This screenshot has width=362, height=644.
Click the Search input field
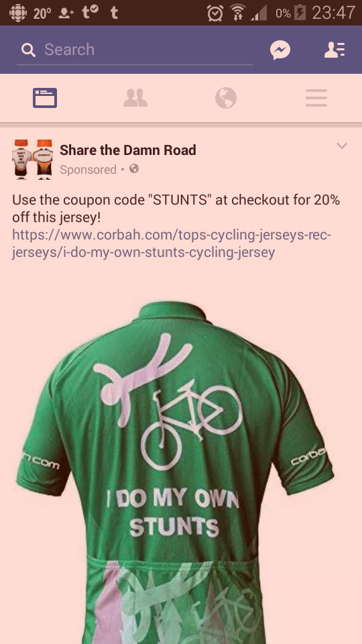click(x=135, y=50)
